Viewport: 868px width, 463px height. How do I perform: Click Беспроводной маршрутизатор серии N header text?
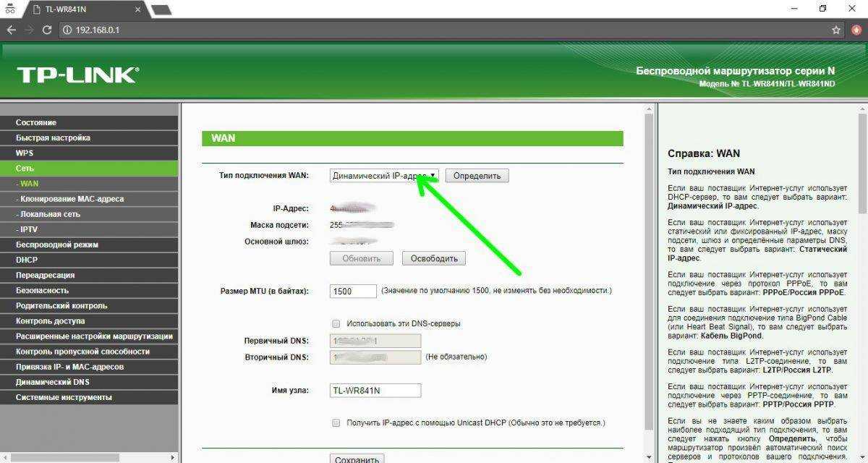[736, 71]
